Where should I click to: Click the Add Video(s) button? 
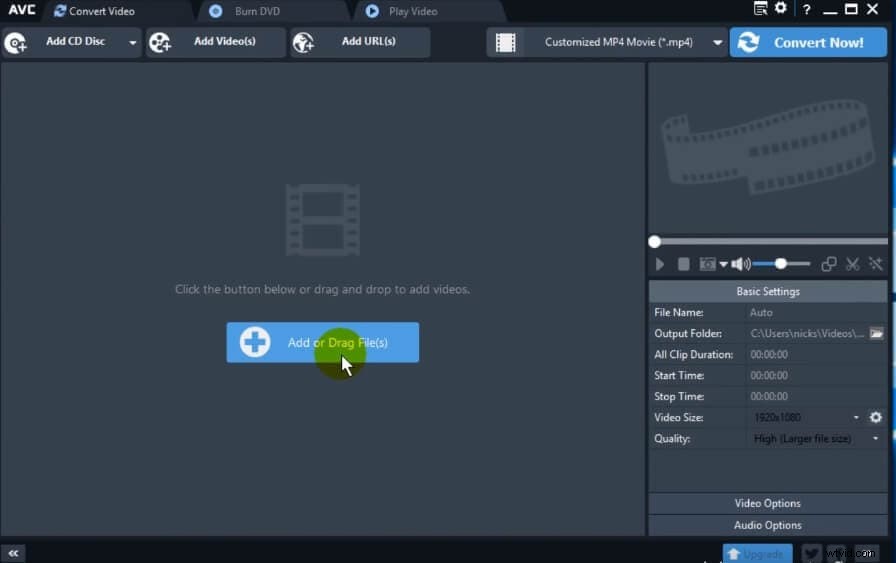point(215,42)
